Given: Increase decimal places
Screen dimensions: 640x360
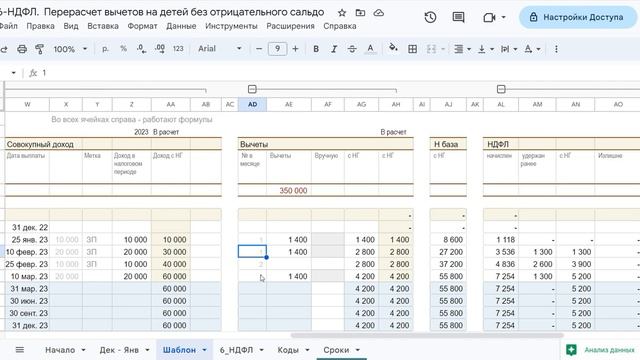Looking at the screenshot, I should click(x=160, y=49).
